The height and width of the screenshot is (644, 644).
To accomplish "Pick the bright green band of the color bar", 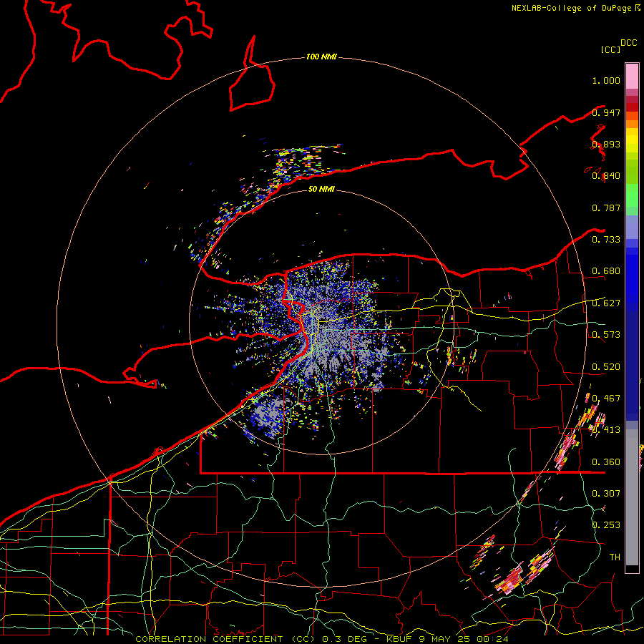I will pos(632,195).
